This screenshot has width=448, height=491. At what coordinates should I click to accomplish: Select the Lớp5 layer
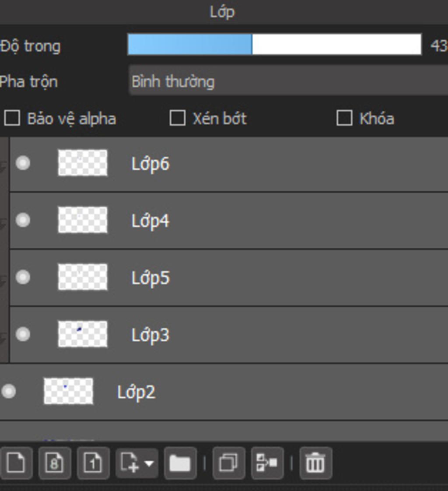pyautogui.click(x=229, y=277)
